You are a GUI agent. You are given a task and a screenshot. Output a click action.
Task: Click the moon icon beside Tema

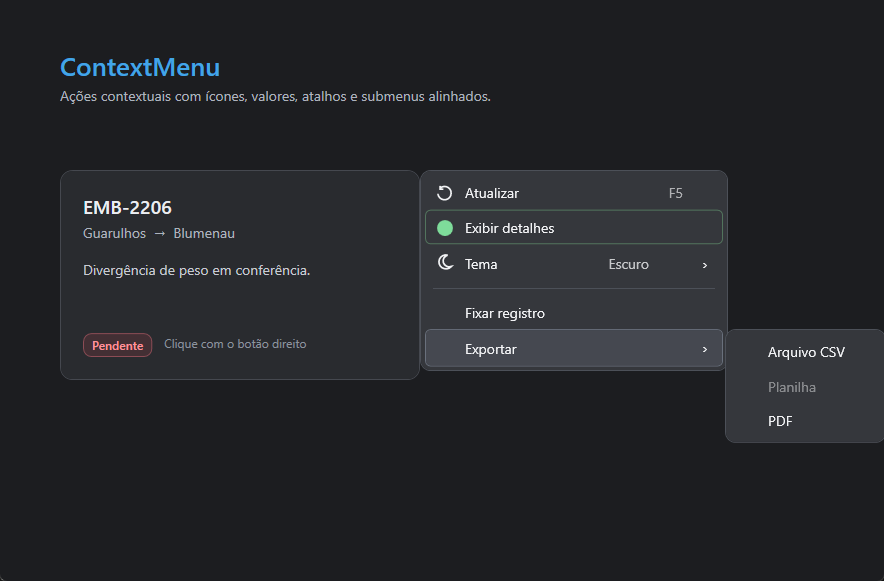click(445, 263)
